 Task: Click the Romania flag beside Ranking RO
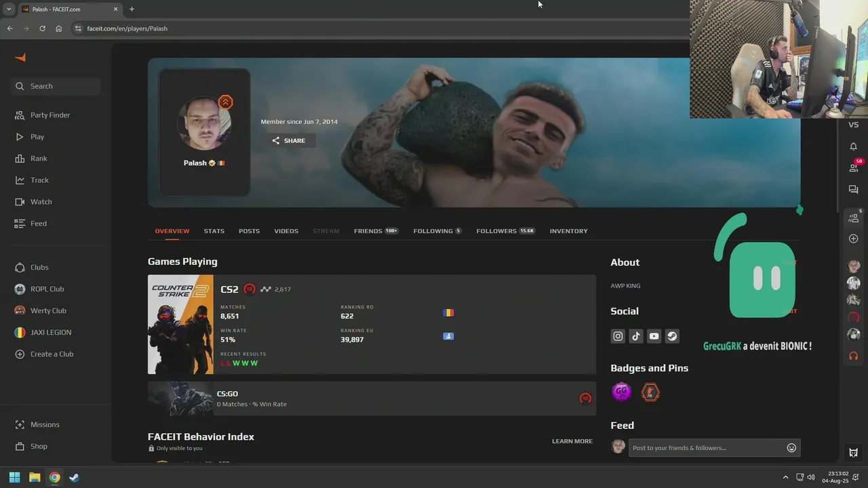448,312
